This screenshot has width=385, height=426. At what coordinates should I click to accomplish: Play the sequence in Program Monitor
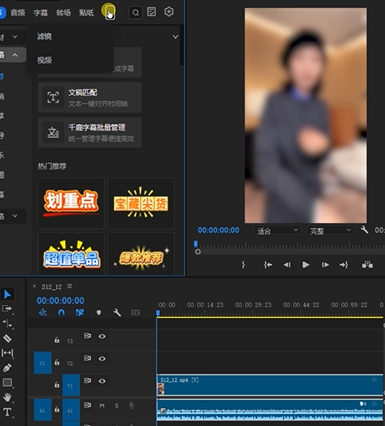coord(306,265)
